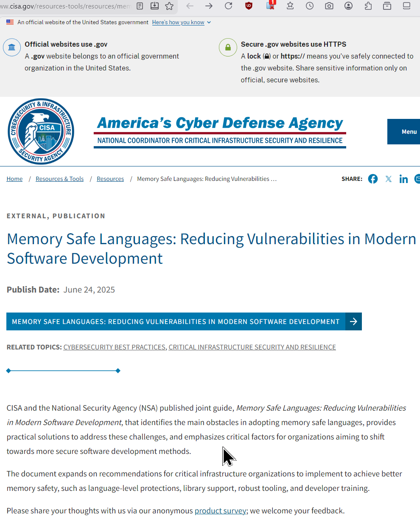The image size is (420, 524).
Task: Click the "June 24, 2025" publish date
Action: 89,290
